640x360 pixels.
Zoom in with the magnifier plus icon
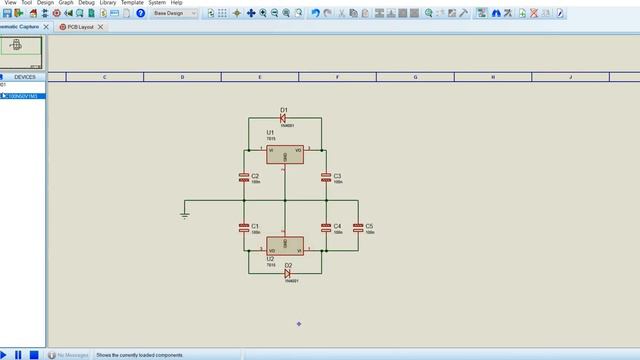tap(263, 13)
